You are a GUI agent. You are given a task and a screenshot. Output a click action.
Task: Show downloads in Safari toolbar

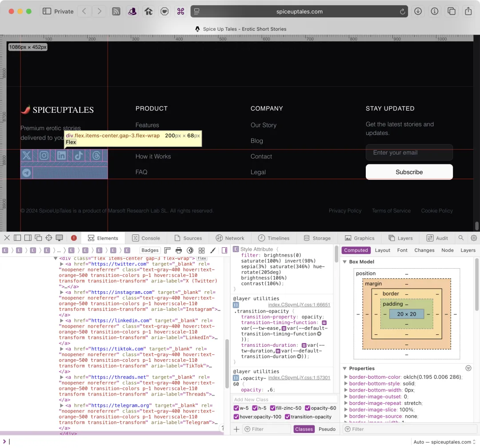pos(418,11)
